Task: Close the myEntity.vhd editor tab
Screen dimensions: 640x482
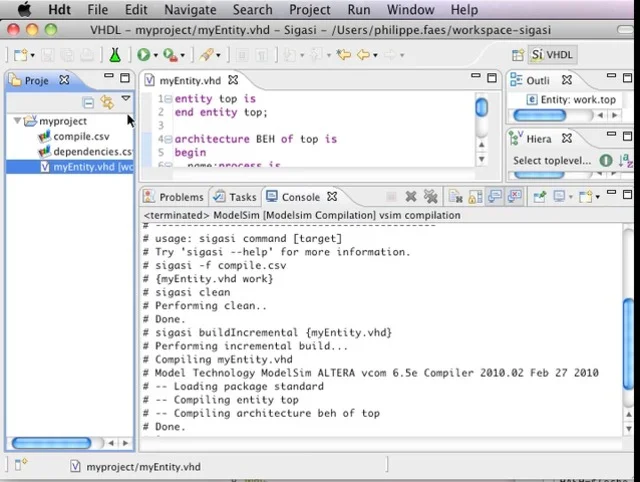Action: click(x=233, y=80)
